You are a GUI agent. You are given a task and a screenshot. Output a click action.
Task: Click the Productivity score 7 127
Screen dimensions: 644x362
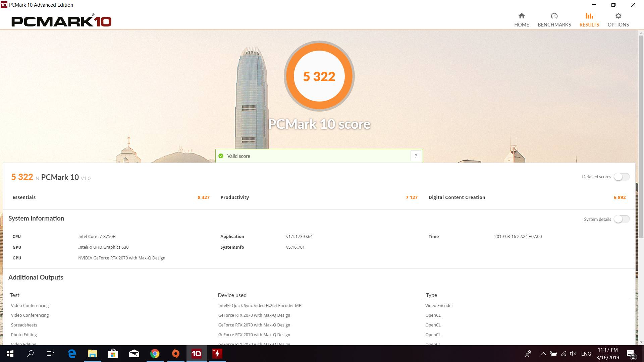[x=412, y=197]
